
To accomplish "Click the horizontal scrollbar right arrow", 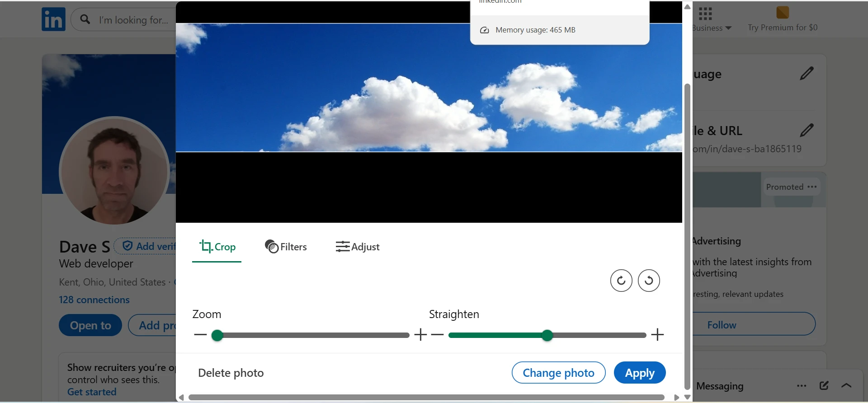I will tap(676, 398).
